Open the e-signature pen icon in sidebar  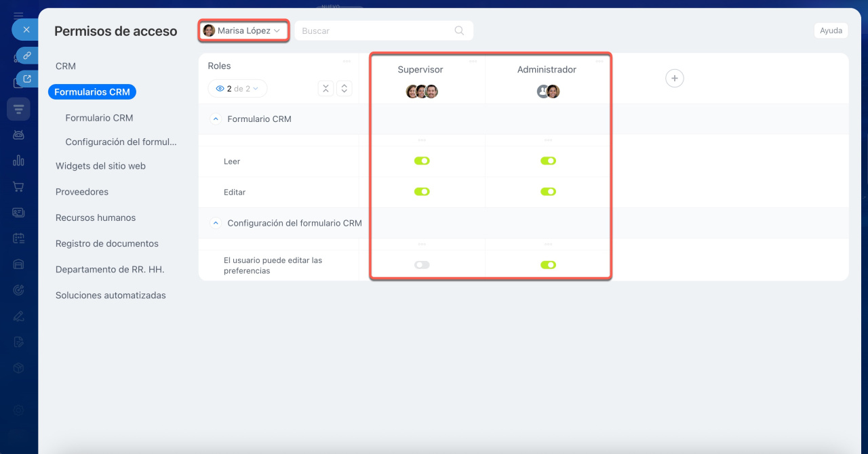click(18, 316)
